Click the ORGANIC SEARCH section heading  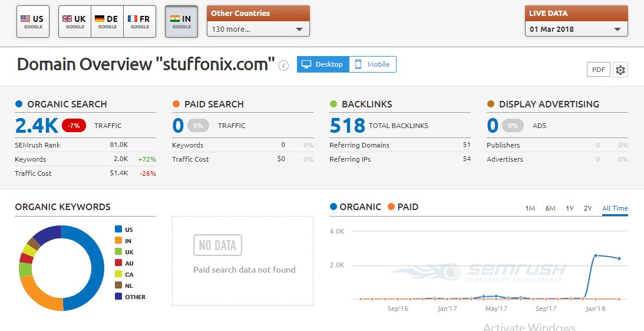pos(67,104)
